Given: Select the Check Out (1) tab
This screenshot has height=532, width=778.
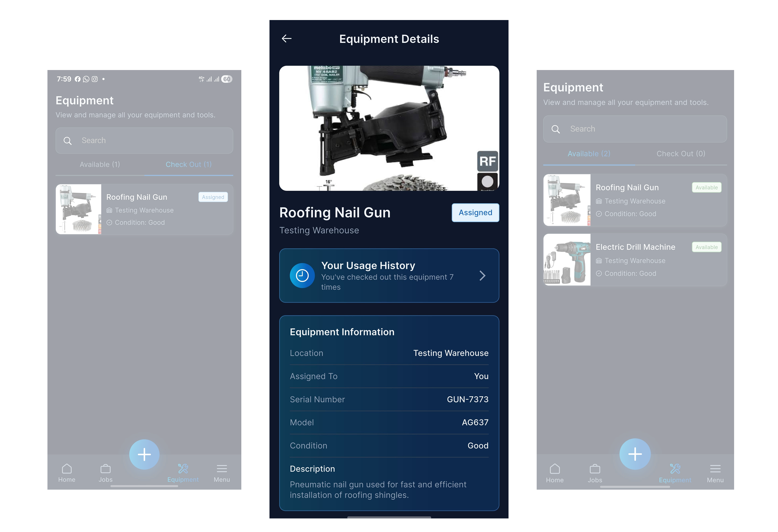Looking at the screenshot, I should (x=189, y=164).
